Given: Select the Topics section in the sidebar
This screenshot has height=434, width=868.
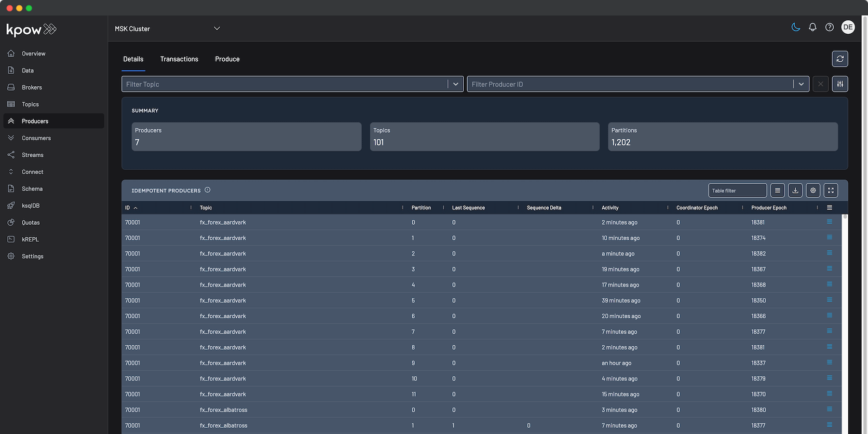Looking at the screenshot, I should pos(30,104).
